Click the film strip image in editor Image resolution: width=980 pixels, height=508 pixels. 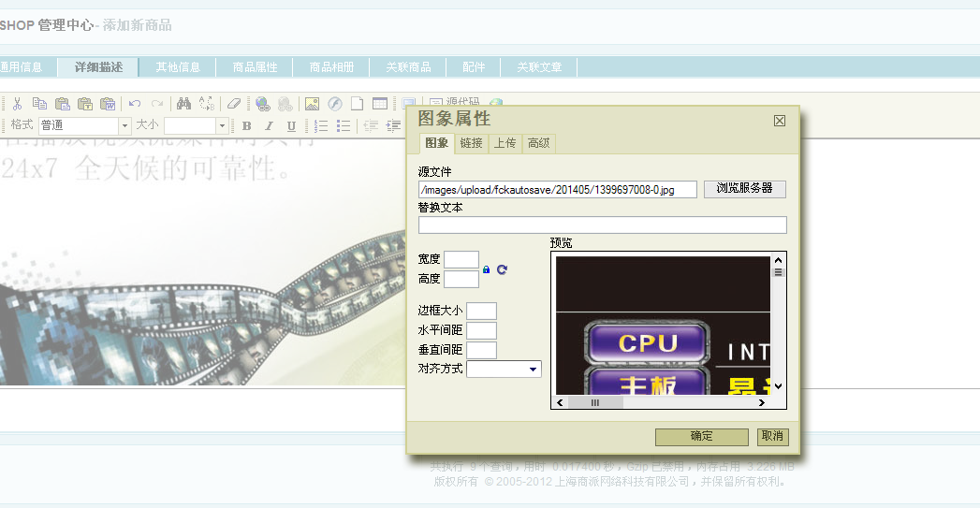point(203,261)
